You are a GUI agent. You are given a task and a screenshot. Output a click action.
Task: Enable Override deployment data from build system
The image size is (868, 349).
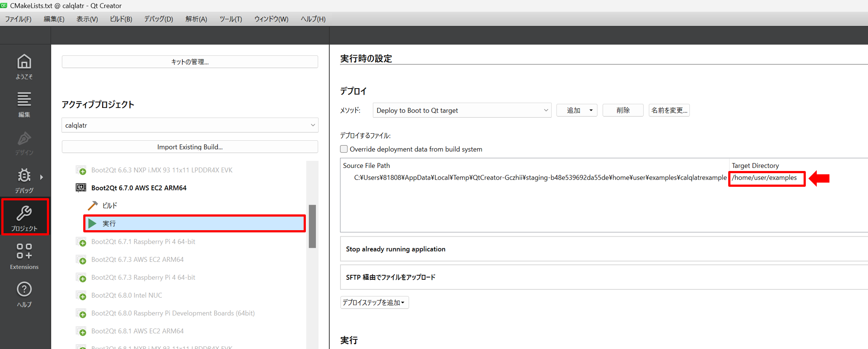coord(344,149)
